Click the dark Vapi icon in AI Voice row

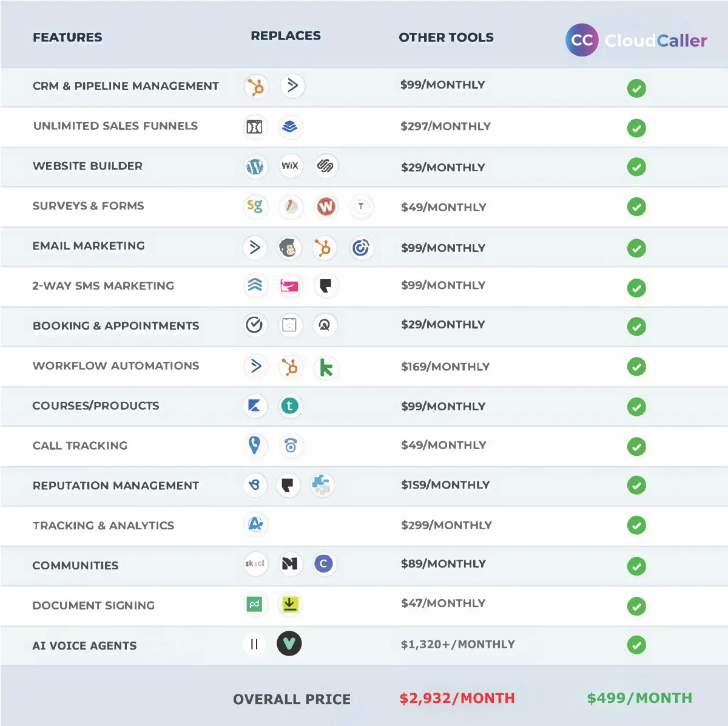[289, 643]
